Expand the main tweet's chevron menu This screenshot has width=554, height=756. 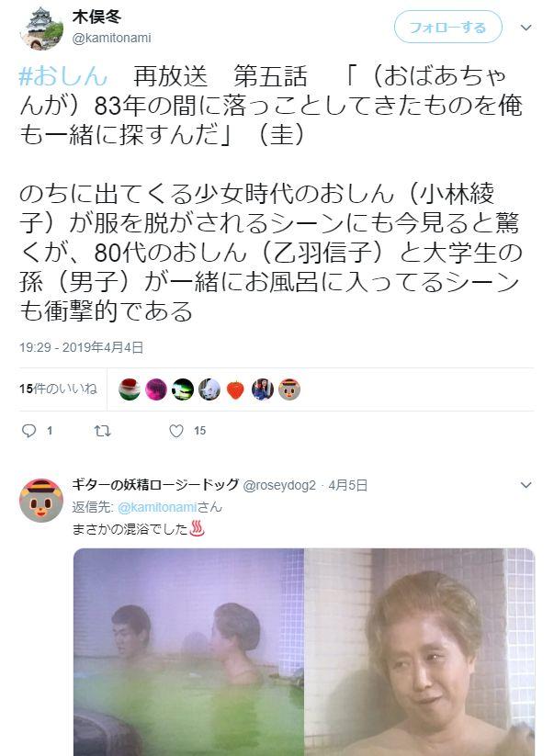click(526, 28)
